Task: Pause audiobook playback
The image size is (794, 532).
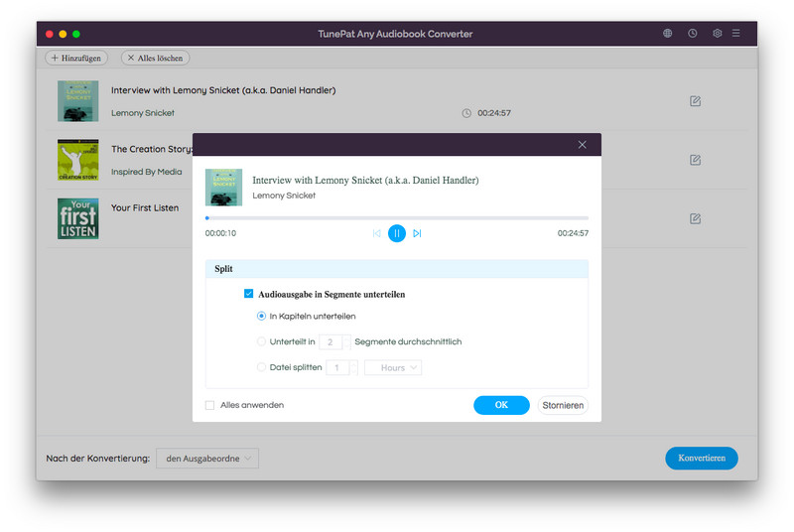Action: 397,233
